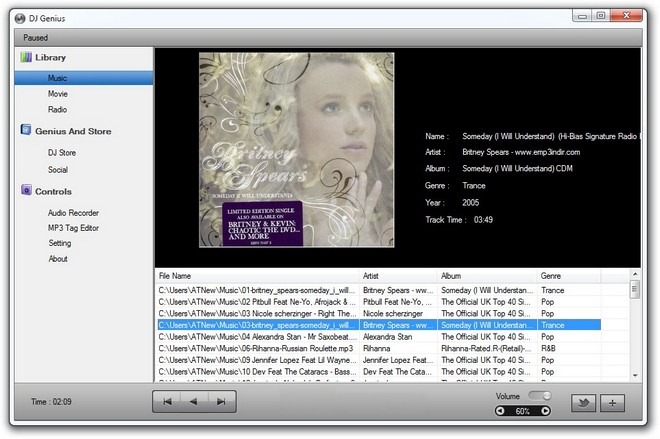Click the Genius And Store icon
Screen dimensions: 660x439
pyautogui.click(x=26, y=130)
